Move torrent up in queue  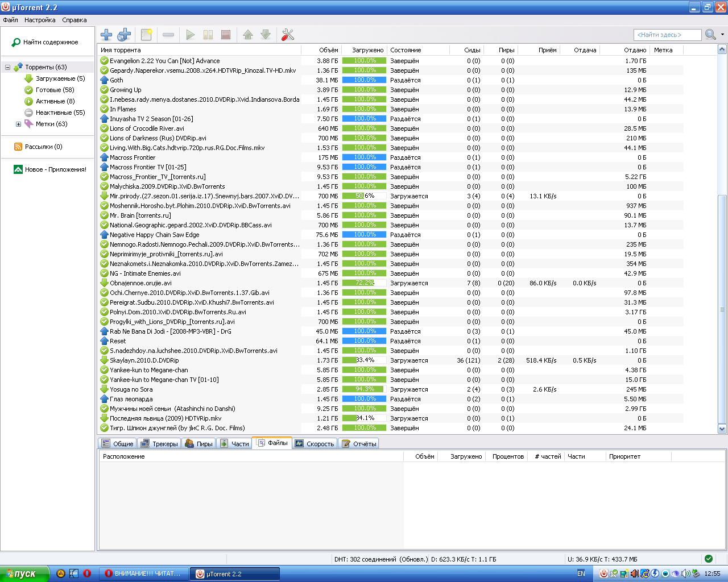click(x=248, y=35)
